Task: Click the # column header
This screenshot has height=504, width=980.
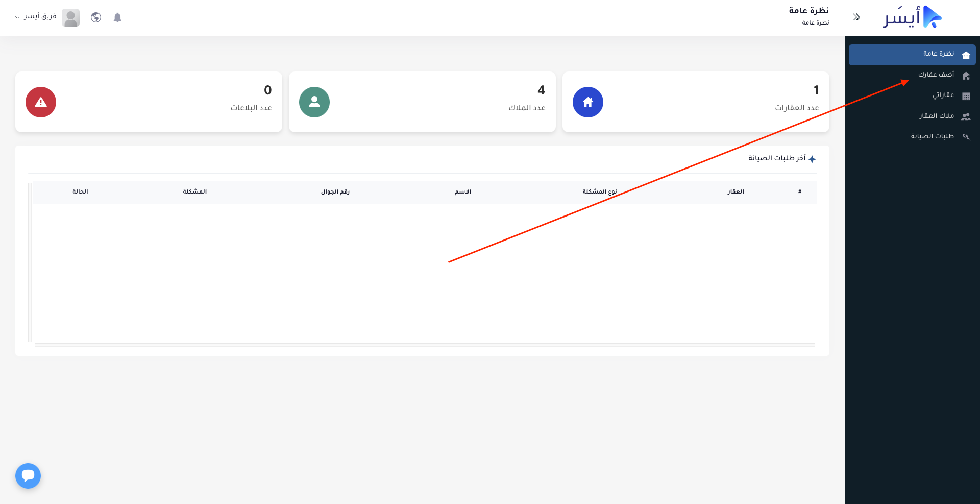Action: coord(800,192)
